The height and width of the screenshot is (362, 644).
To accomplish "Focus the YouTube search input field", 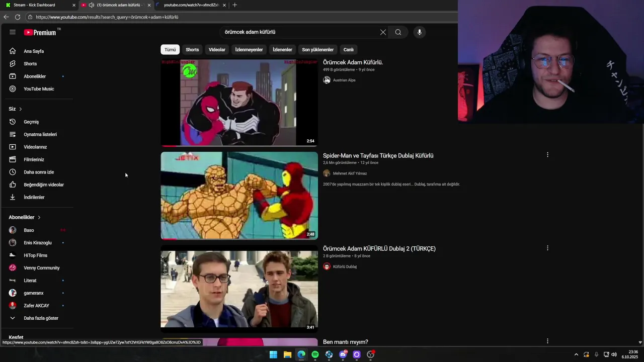I will click(x=299, y=32).
